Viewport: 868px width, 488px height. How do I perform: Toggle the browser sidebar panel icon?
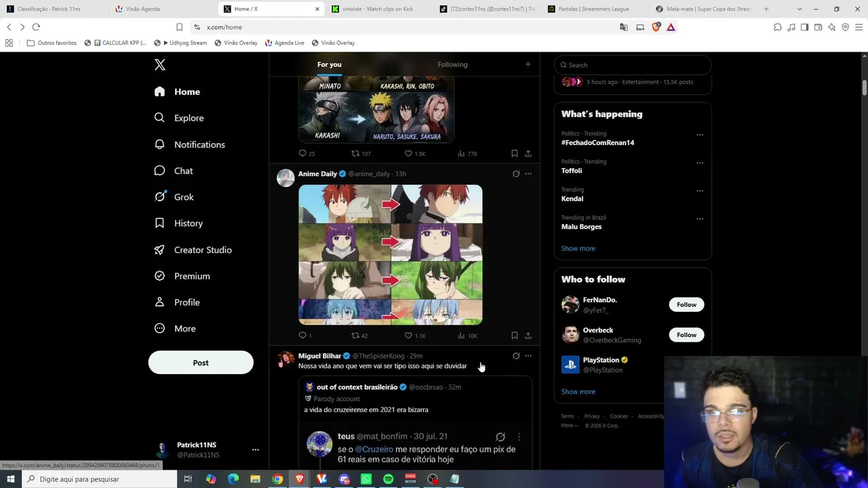[x=804, y=27]
